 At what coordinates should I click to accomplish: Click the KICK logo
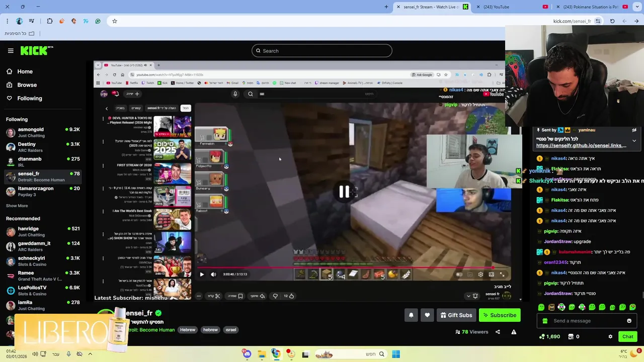[x=36, y=50]
